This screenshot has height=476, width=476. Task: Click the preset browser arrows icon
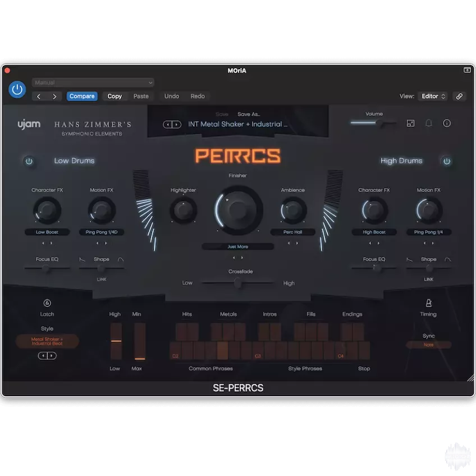click(x=172, y=125)
